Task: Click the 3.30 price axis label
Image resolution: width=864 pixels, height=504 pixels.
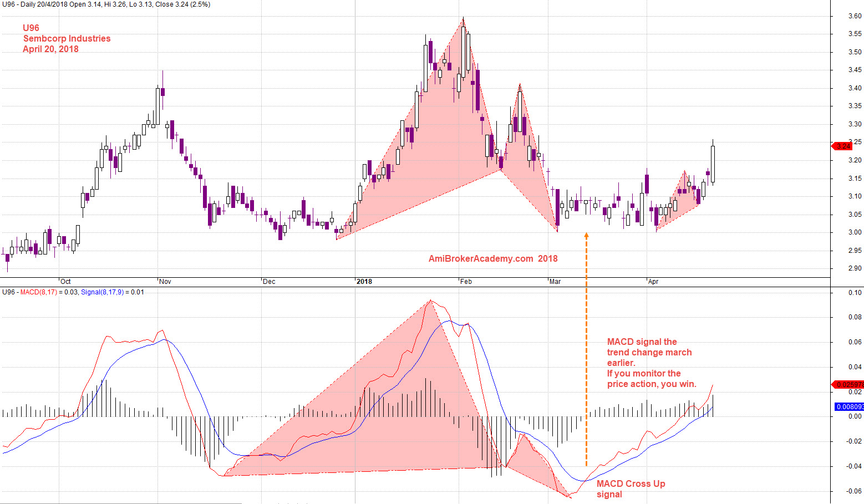Action: point(855,124)
